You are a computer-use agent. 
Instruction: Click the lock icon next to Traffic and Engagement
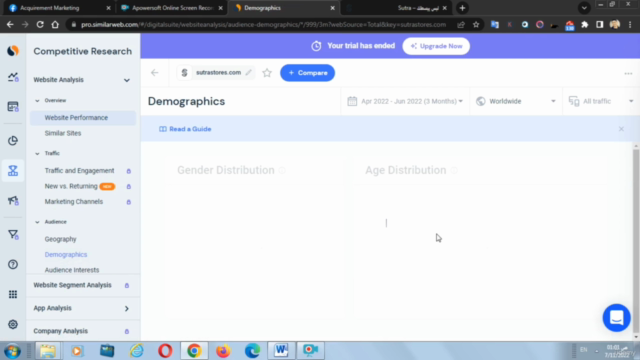pyautogui.click(x=129, y=171)
